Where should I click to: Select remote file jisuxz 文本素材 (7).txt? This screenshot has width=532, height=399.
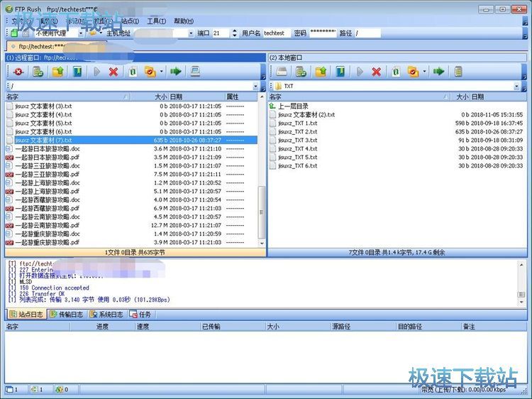tap(131, 141)
